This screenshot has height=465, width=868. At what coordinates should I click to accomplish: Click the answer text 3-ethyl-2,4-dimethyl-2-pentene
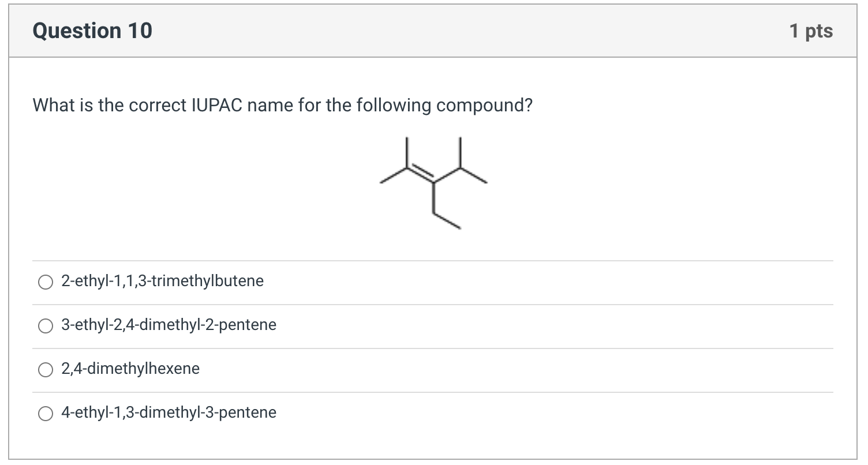[168, 325]
